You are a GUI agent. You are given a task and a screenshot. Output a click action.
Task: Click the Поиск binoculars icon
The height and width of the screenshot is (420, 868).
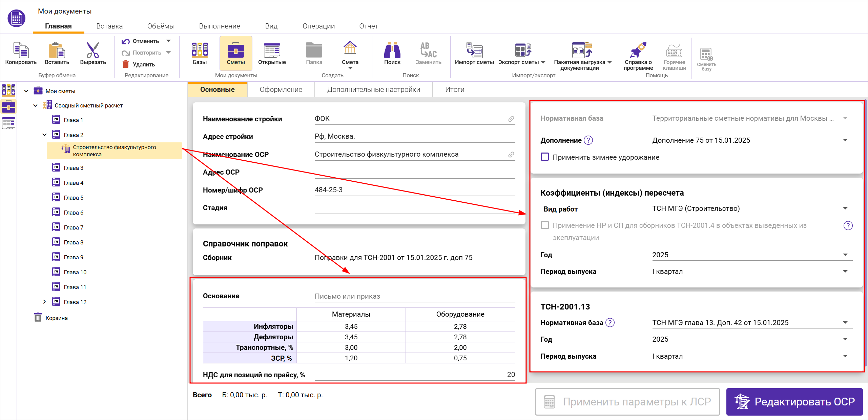392,51
